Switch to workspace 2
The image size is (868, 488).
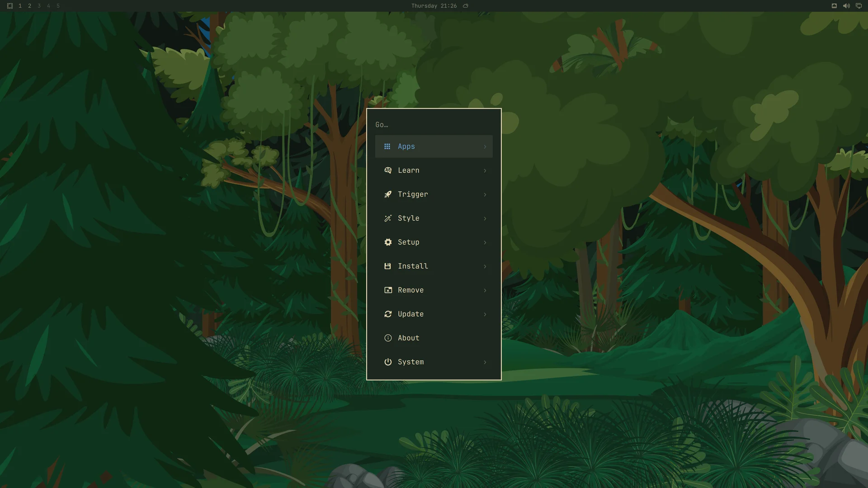click(29, 6)
